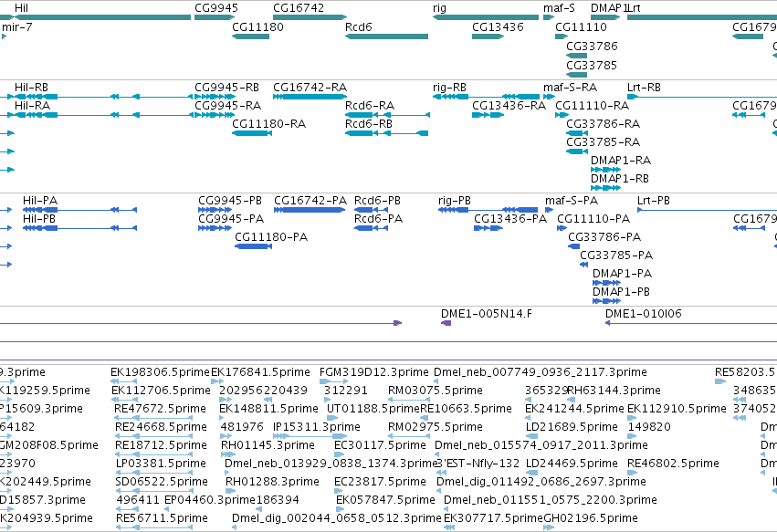Click the maf-S-PA protein label
Image resolution: width=777 pixels, height=532 pixels.
click(x=572, y=201)
